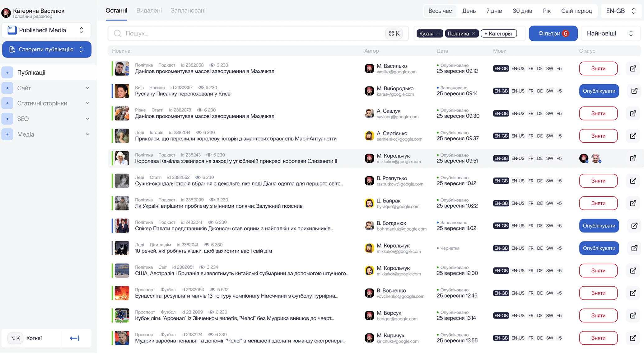Focus the Пошук search field
644x358 pixels.
point(249,33)
